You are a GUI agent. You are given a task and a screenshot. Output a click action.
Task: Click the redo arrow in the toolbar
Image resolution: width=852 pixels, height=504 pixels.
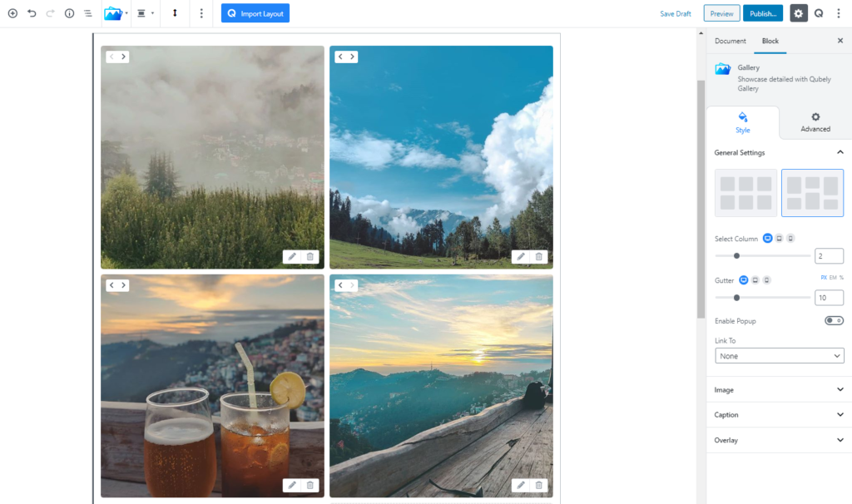[51, 13]
